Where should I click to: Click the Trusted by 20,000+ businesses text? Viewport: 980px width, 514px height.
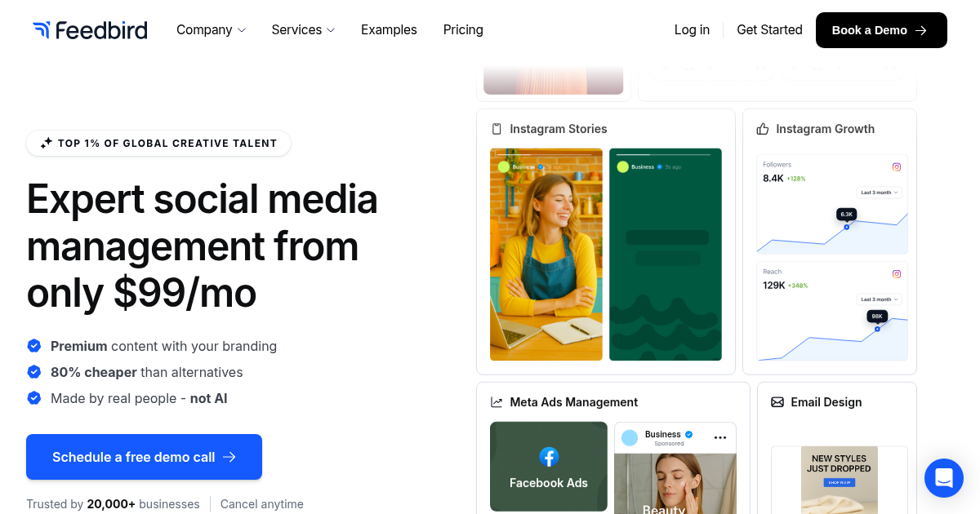click(x=113, y=504)
